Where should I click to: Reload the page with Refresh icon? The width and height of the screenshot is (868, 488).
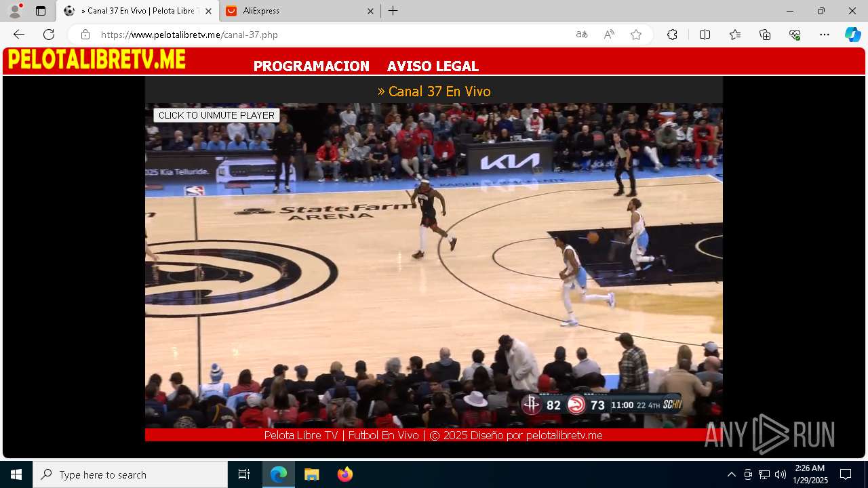pyautogui.click(x=49, y=35)
